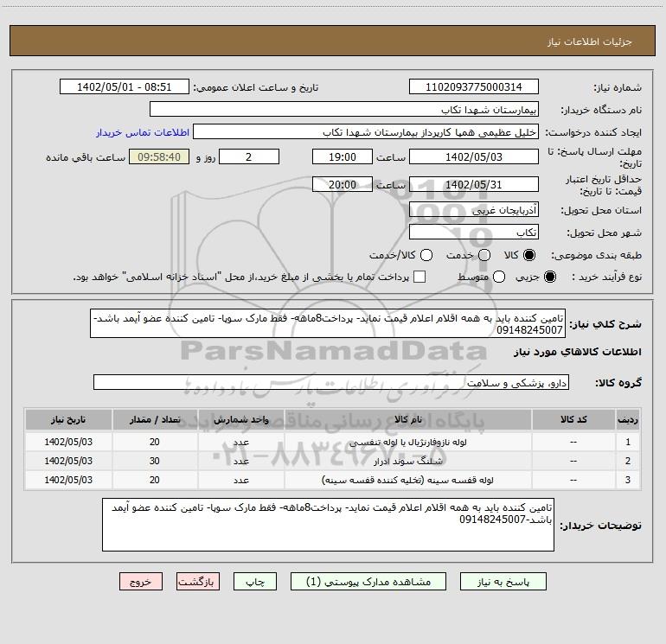Click row number 1 cell
The height and width of the screenshot is (644, 666).
tap(628, 442)
